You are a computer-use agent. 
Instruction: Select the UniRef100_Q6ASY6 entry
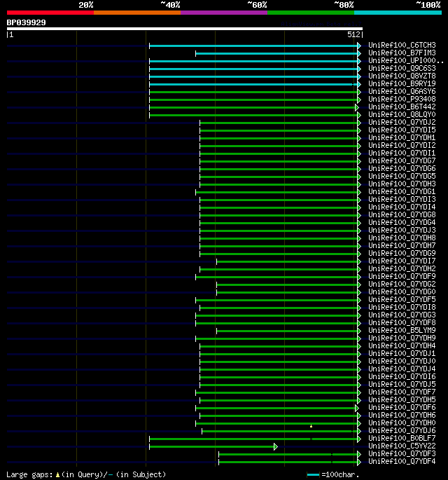402,92
